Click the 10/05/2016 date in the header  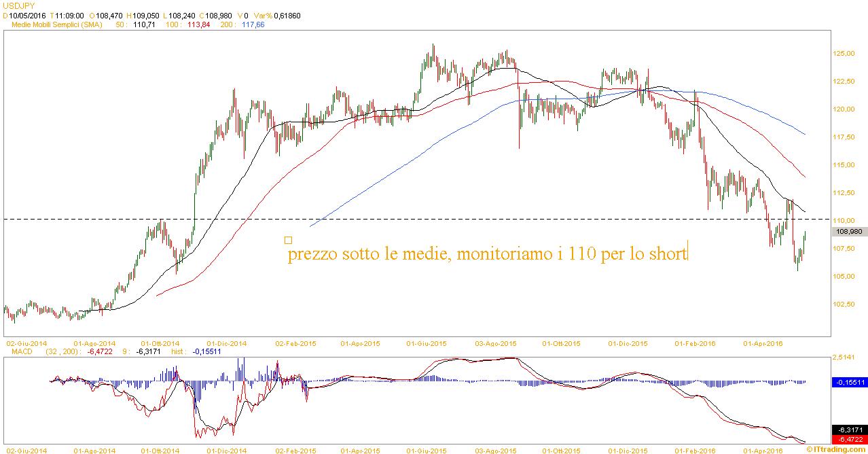coord(26,15)
